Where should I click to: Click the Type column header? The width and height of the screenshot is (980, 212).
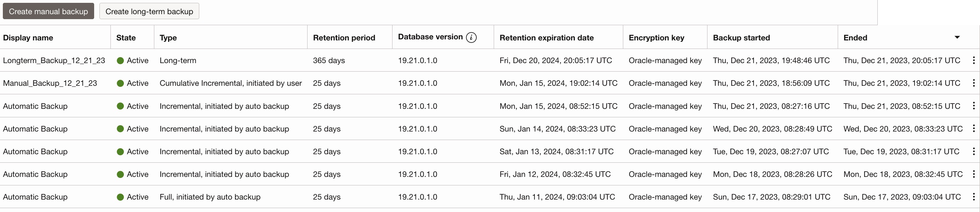coord(167,37)
